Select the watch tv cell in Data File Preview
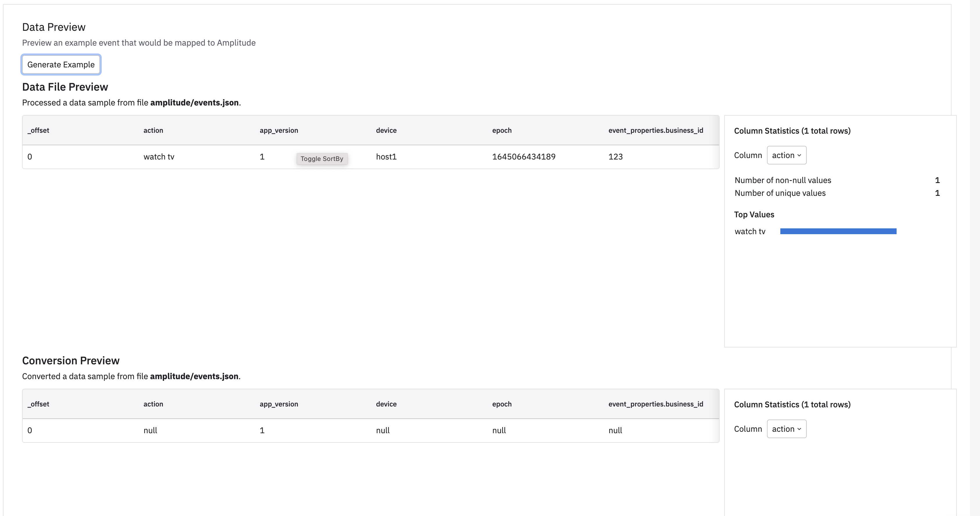 click(x=159, y=157)
